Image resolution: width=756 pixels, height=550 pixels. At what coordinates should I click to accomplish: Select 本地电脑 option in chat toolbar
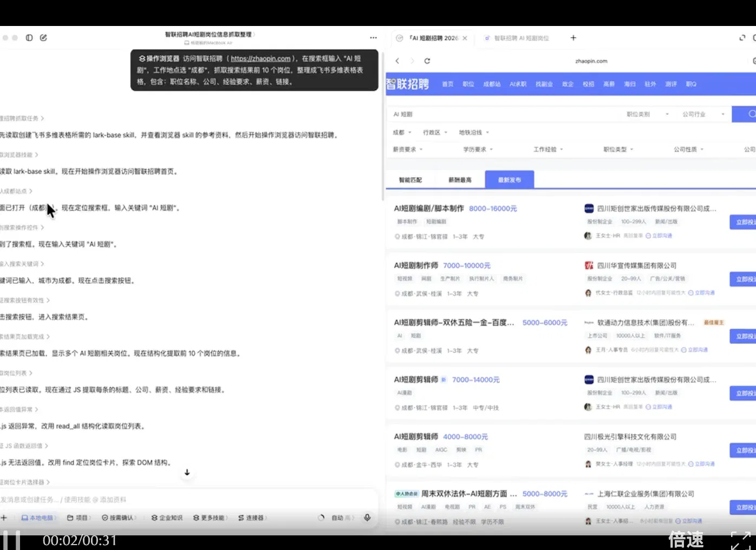40,518
